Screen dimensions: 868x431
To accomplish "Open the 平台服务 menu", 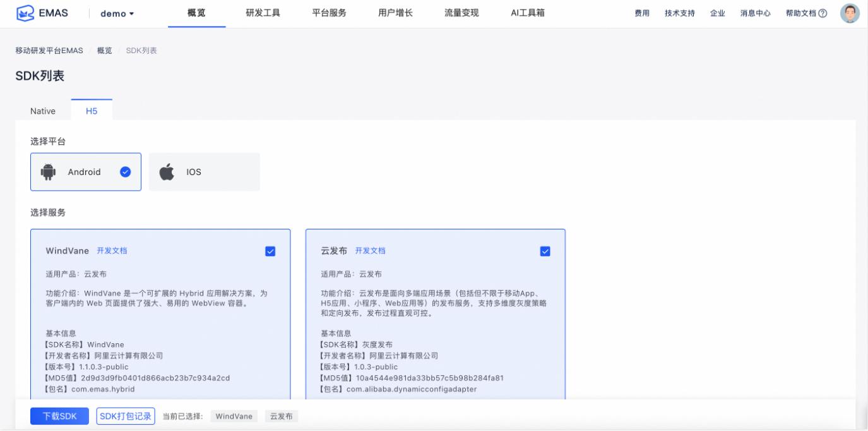I will coord(329,13).
